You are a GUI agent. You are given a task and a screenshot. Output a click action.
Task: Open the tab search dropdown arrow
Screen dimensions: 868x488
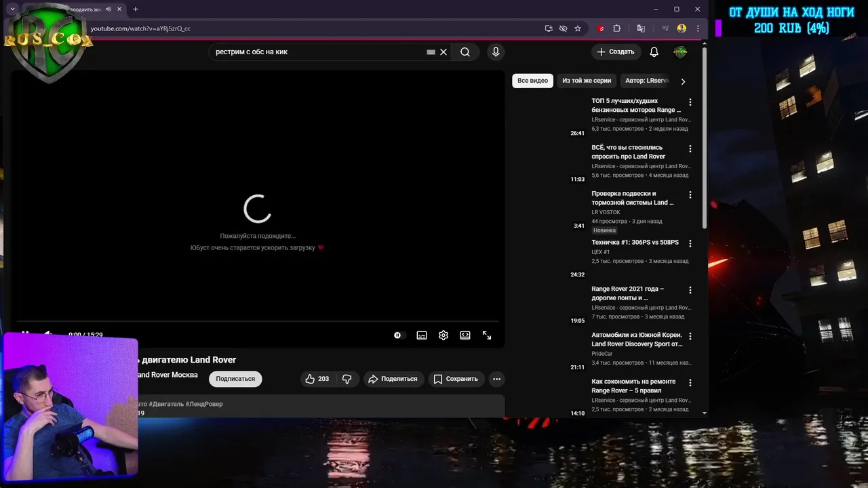pos(12,9)
